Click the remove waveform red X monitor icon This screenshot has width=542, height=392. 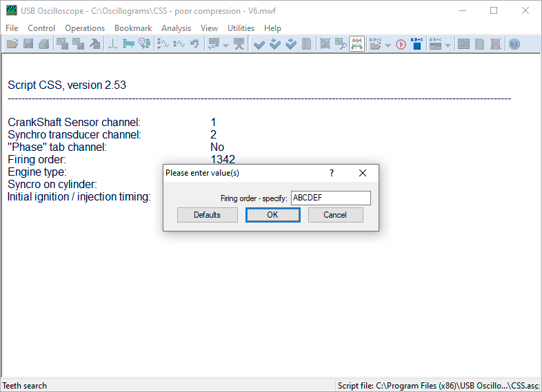click(239, 44)
